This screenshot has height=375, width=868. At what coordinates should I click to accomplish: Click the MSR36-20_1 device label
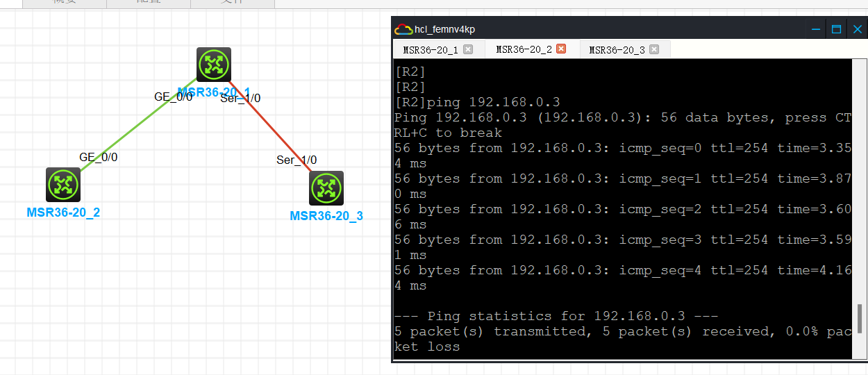[x=214, y=91]
